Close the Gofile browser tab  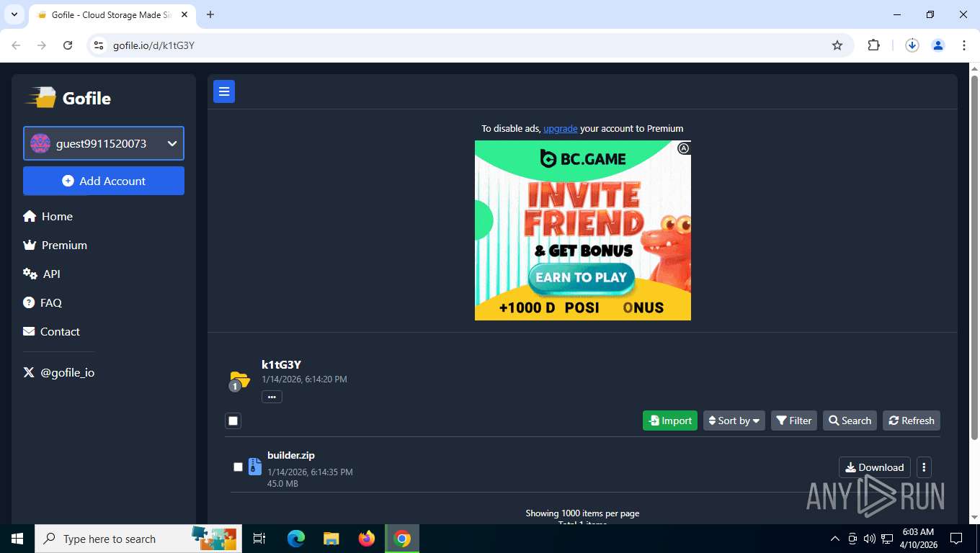184,14
